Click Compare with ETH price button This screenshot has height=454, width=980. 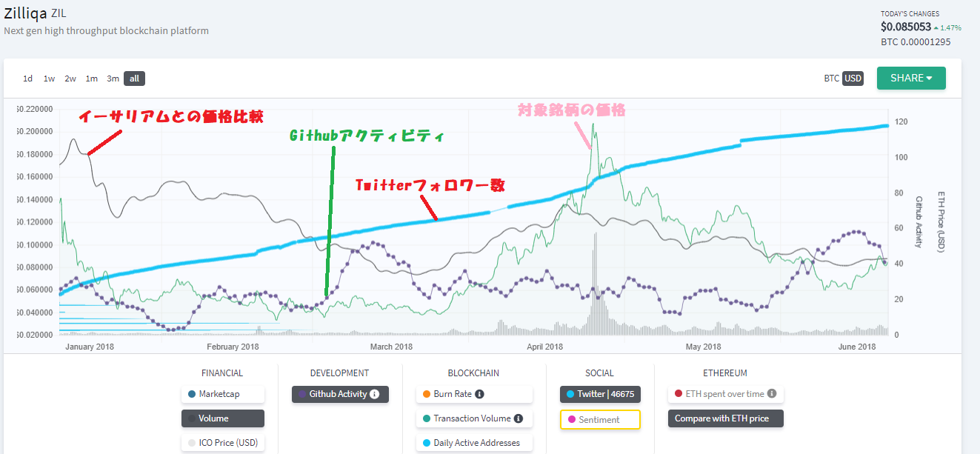click(x=725, y=418)
